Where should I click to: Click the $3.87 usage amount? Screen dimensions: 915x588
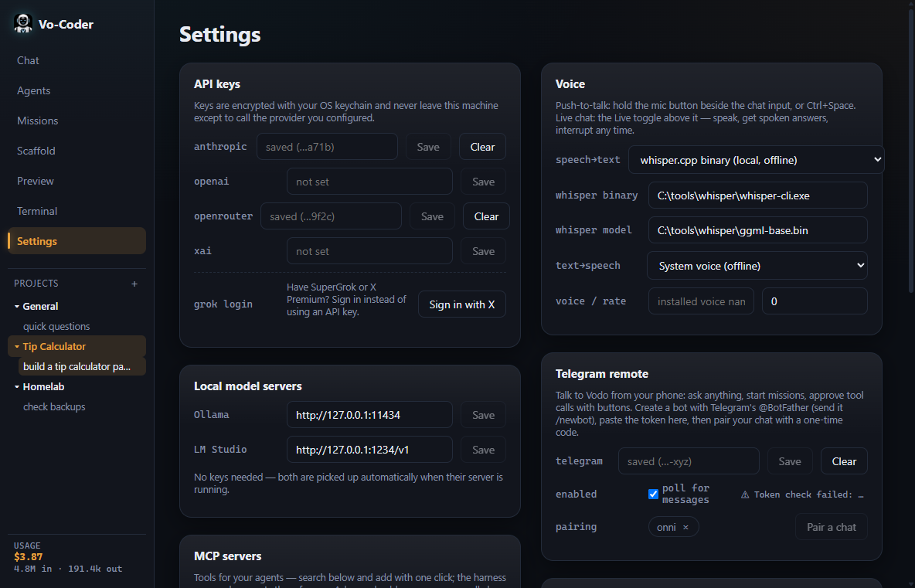coord(28,557)
